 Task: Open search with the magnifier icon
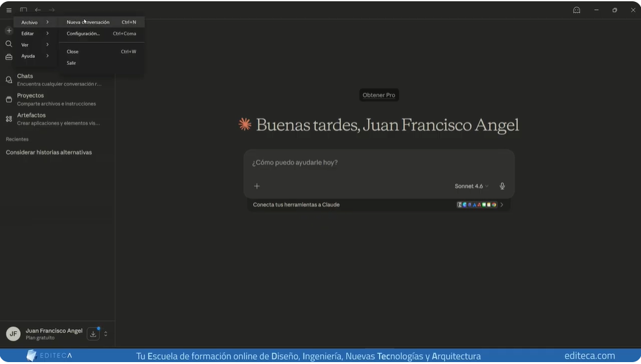click(x=9, y=44)
